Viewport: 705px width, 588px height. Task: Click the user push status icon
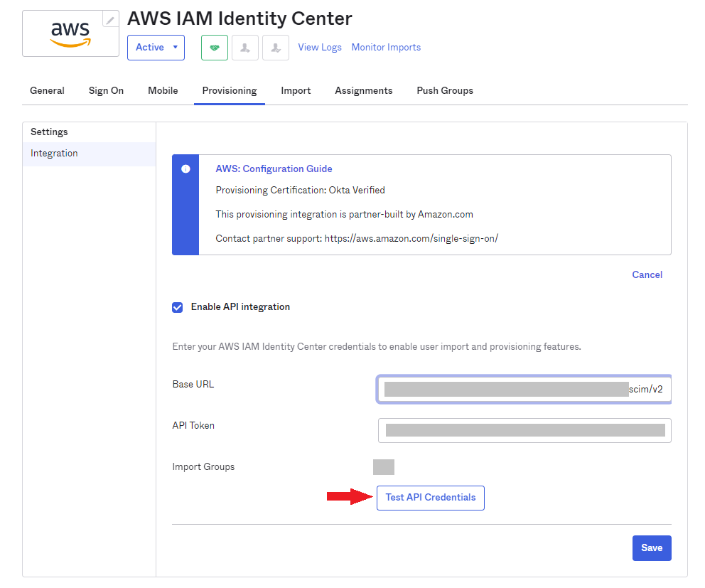275,48
